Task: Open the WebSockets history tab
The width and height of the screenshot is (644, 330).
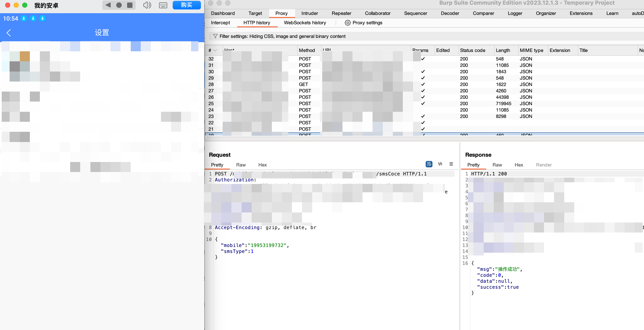Action: click(x=305, y=23)
